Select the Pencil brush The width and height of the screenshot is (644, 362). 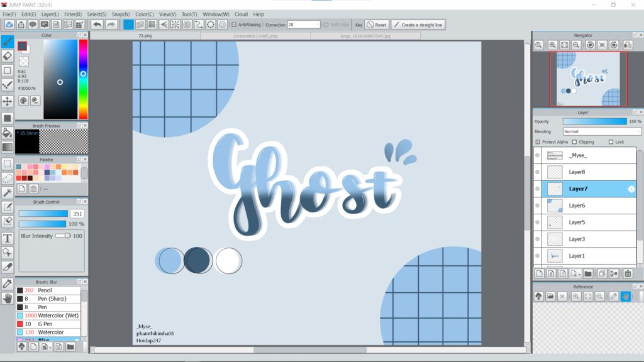(x=48, y=290)
